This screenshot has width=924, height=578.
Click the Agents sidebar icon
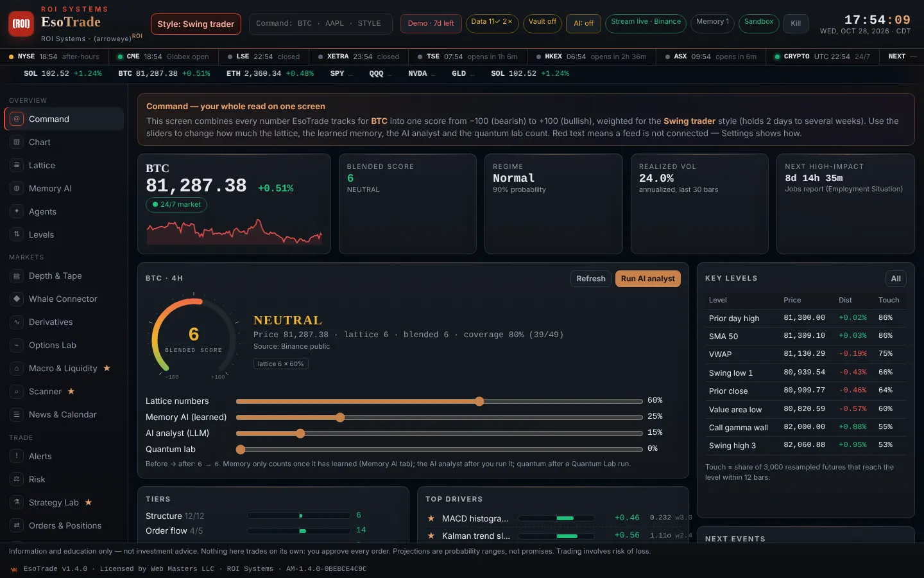(17, 211)
